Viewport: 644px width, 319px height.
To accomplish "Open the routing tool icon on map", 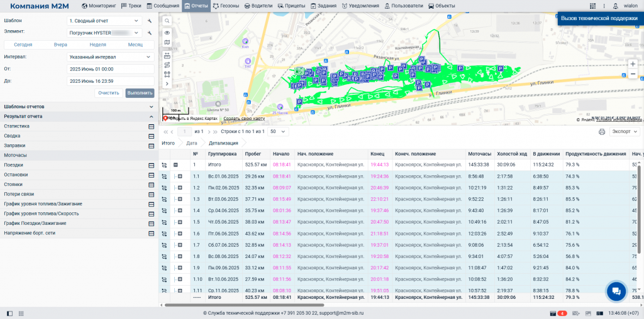I will tap(167, 65).
